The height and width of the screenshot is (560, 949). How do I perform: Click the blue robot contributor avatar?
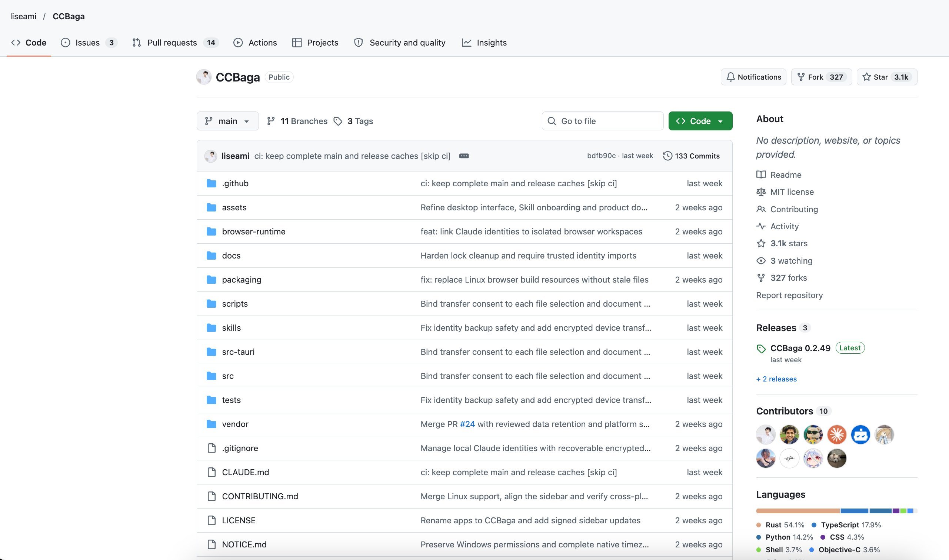tap(861, 435)
